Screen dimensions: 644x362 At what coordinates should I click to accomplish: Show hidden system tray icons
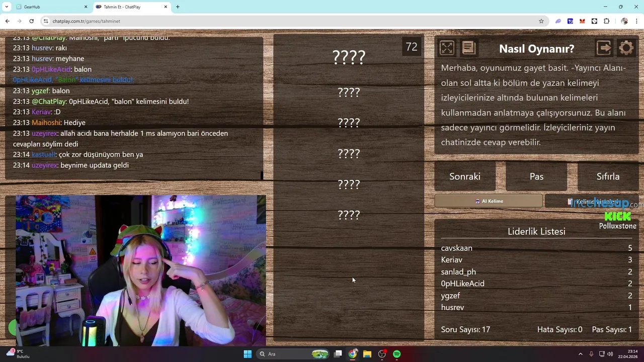click(580, 354)
